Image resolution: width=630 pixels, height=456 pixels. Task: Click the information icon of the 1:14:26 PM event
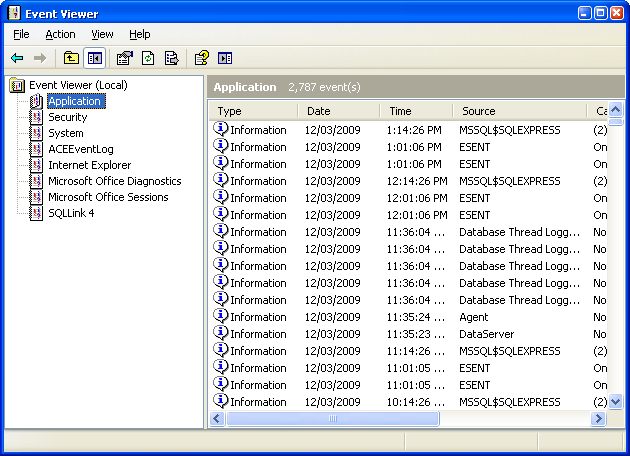(221, 129)
